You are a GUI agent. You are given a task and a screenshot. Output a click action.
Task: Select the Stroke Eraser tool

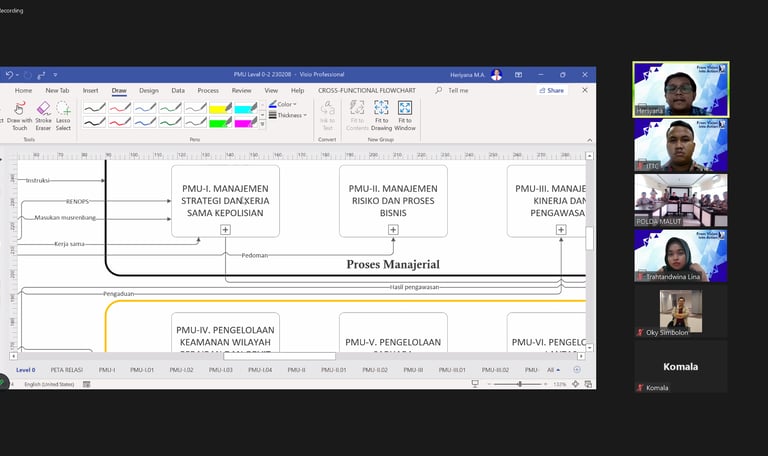point(43,116)
